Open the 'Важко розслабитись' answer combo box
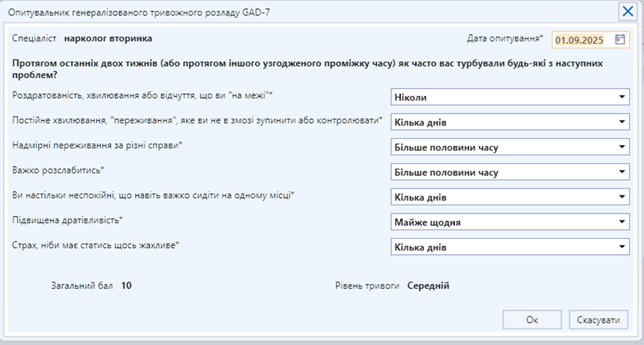Viewport: 644px width, 345px height. click(510, 172)
